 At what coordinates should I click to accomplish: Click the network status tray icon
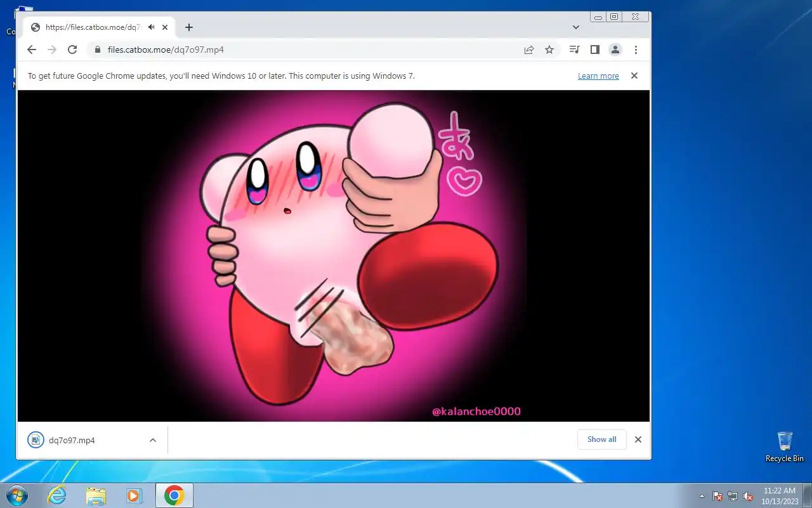pyautogui.click(x=733, y=496)
